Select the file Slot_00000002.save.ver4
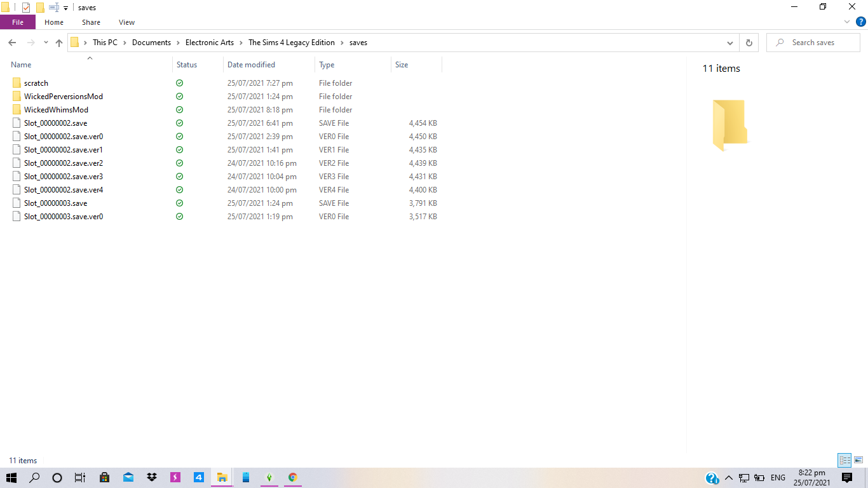Screen dimensions: 868x488 64,190
